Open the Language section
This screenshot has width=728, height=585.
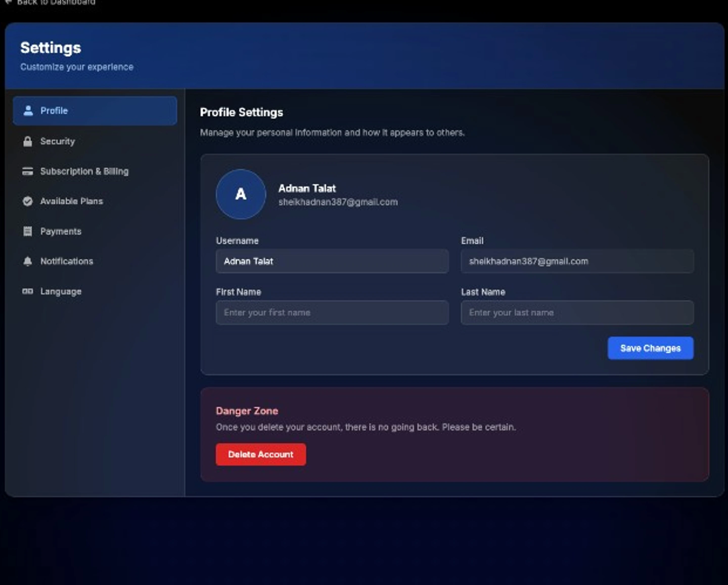pyautogui.click(x=95, y=291)
